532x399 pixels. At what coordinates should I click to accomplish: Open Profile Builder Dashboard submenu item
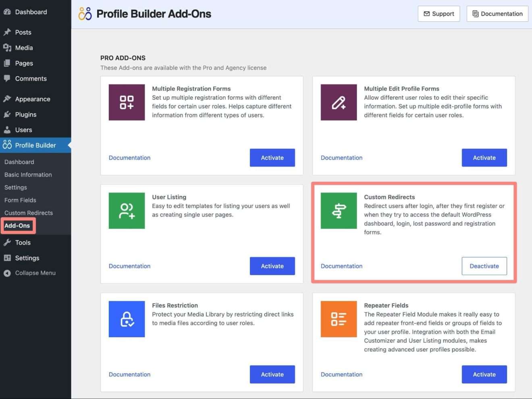pos(19,162)
